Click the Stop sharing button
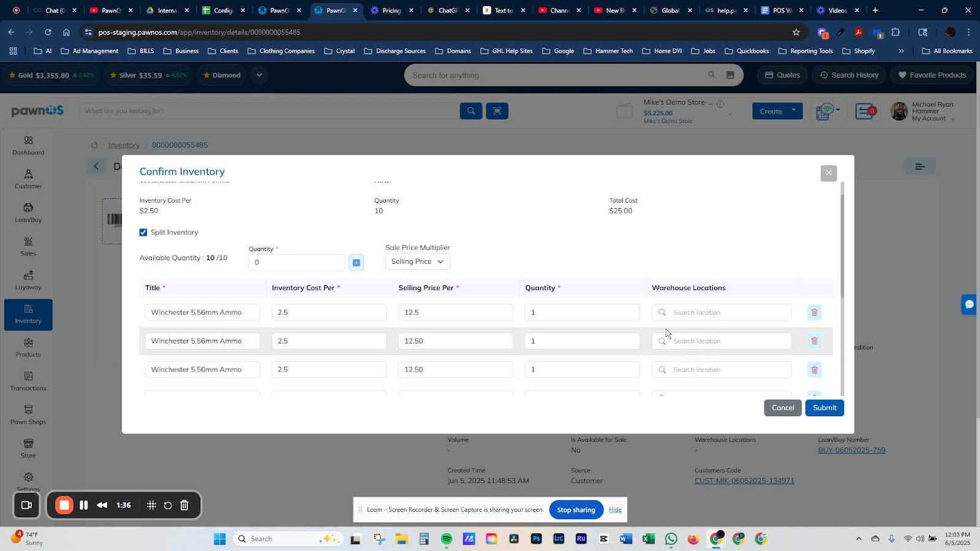This screenshot has height=551, width=980. [576, 510]
